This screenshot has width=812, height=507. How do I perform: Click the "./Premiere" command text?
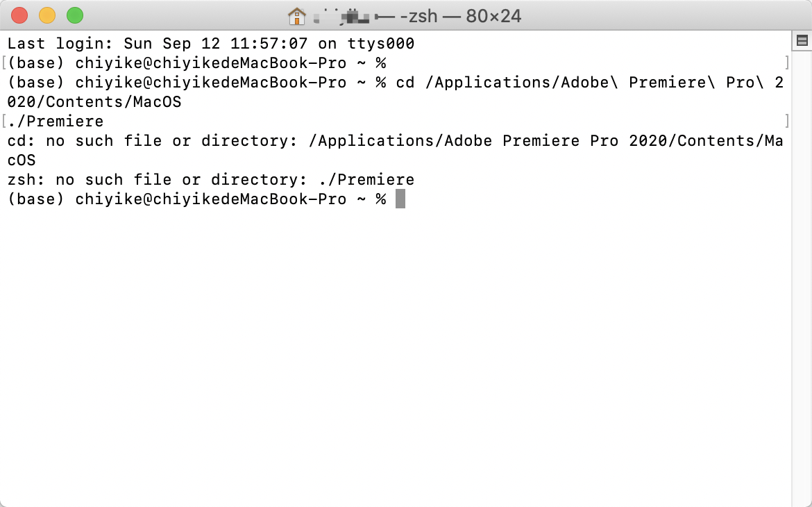pyautogui.click(x=56, y=122)
